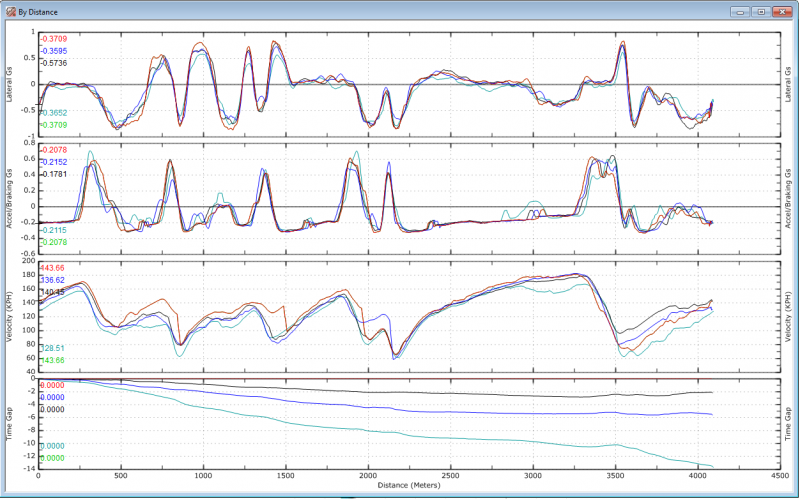The image size is (800, 499).
Task: Select the green 143.66 velocity value
Action: (53, 360)
